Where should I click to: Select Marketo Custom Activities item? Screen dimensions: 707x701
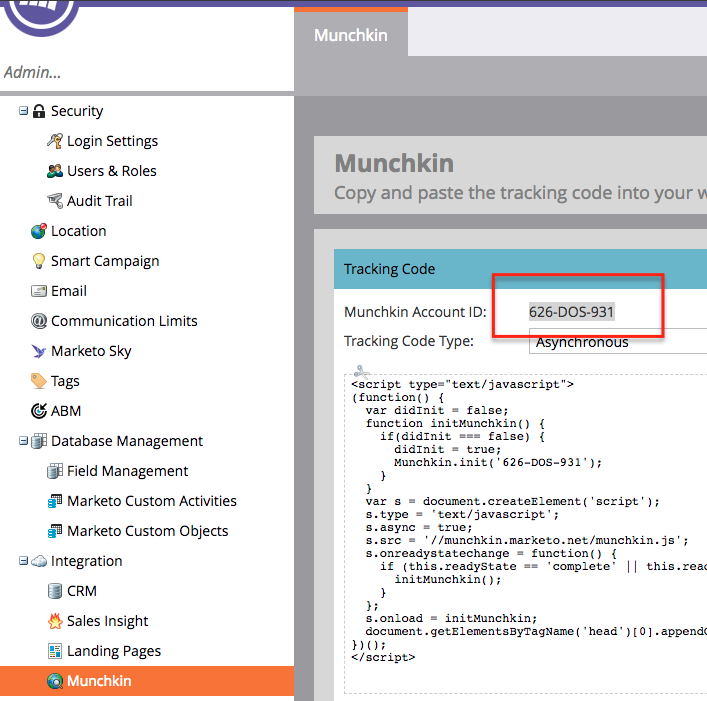pos(152,501)
